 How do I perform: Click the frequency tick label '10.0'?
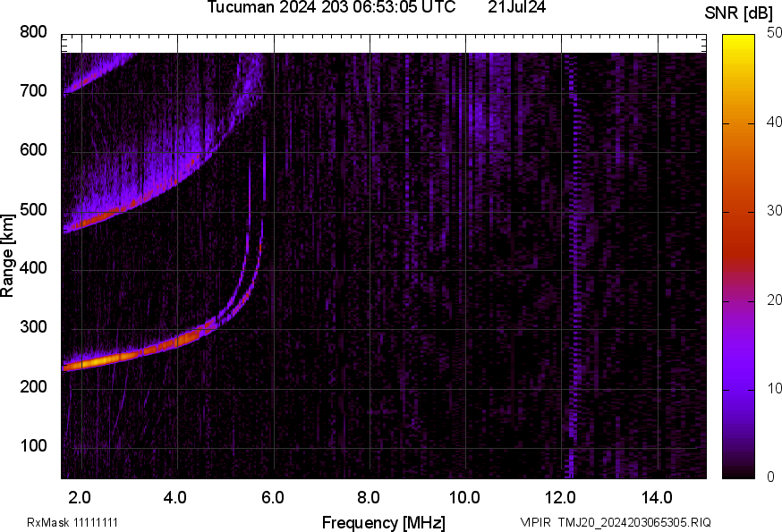[x=464, y=497]
